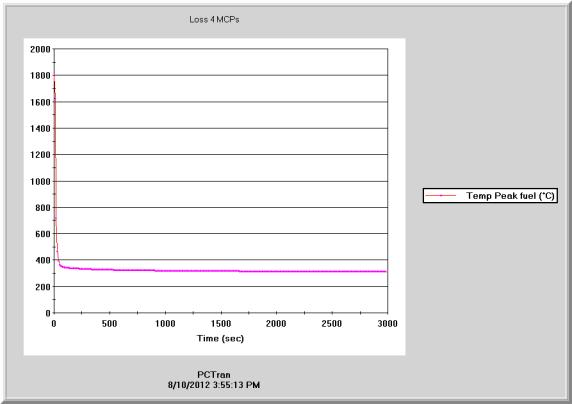The image size is (572, 404).
Task: Click the 0 origin label on x-axis
Action: click(x=54, y=324)
